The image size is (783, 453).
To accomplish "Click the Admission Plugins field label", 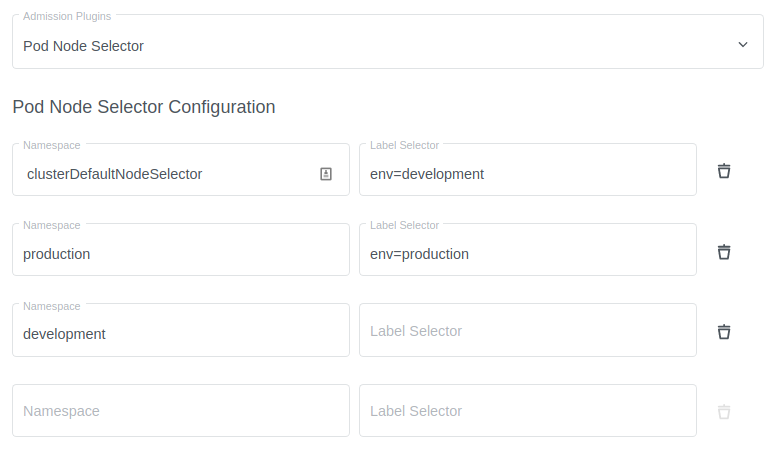I will click(x=67, y=16).
